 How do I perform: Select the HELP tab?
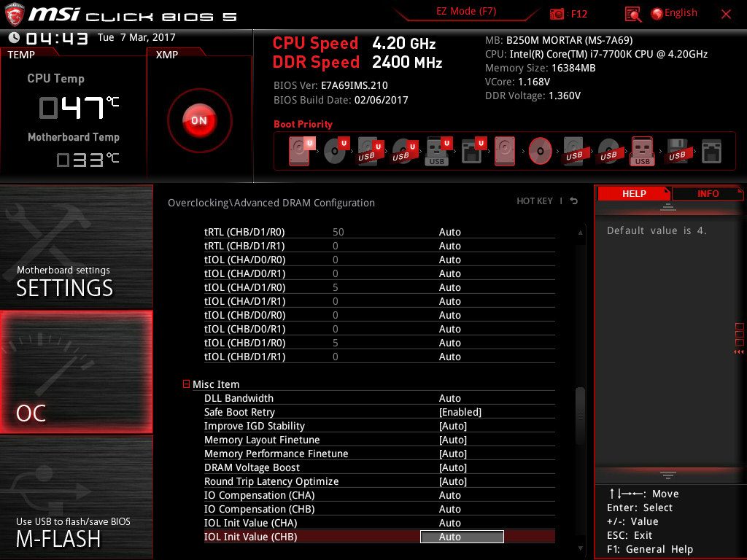point(633,193)
